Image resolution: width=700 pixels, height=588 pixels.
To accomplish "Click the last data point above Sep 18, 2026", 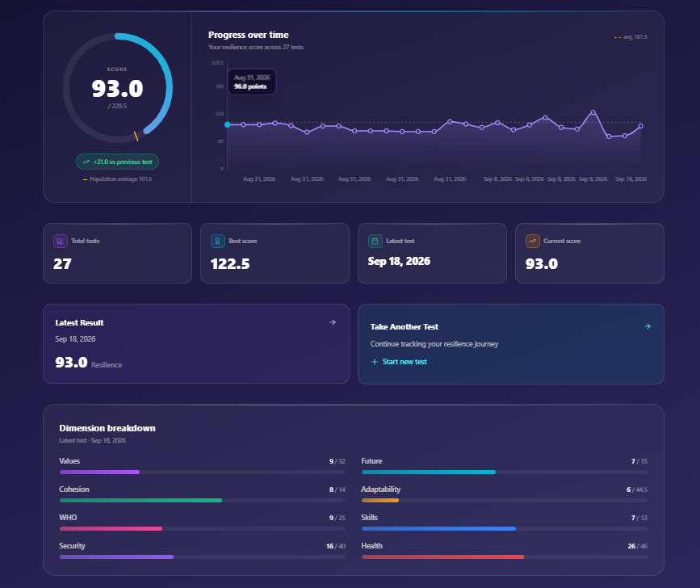I will coord(640,126).
